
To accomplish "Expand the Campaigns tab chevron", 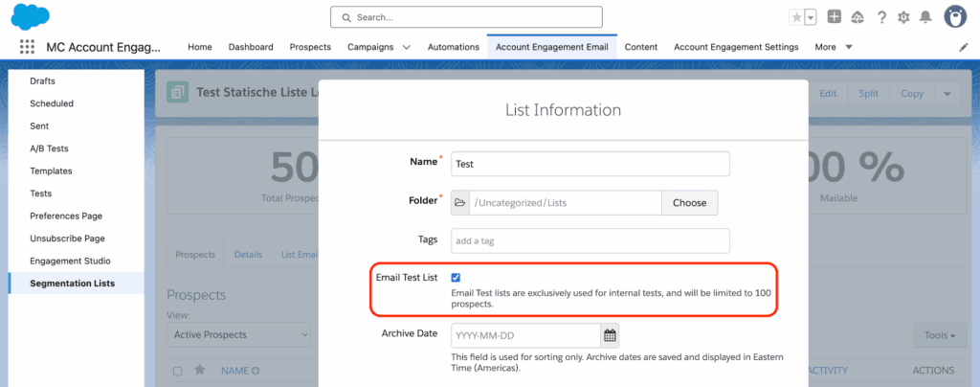I will point(407,48).
